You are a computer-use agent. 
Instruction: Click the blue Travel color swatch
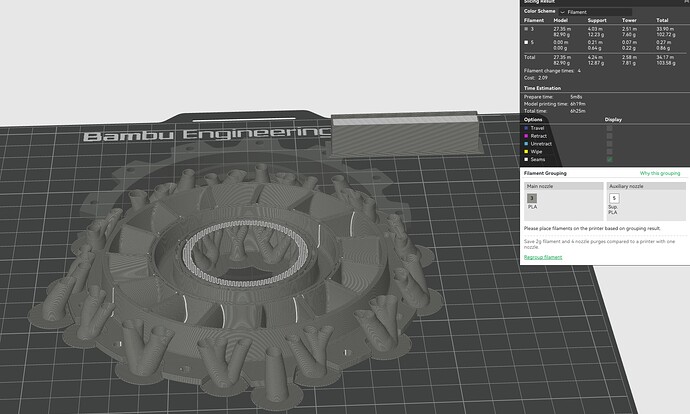(x=526, y=128)
